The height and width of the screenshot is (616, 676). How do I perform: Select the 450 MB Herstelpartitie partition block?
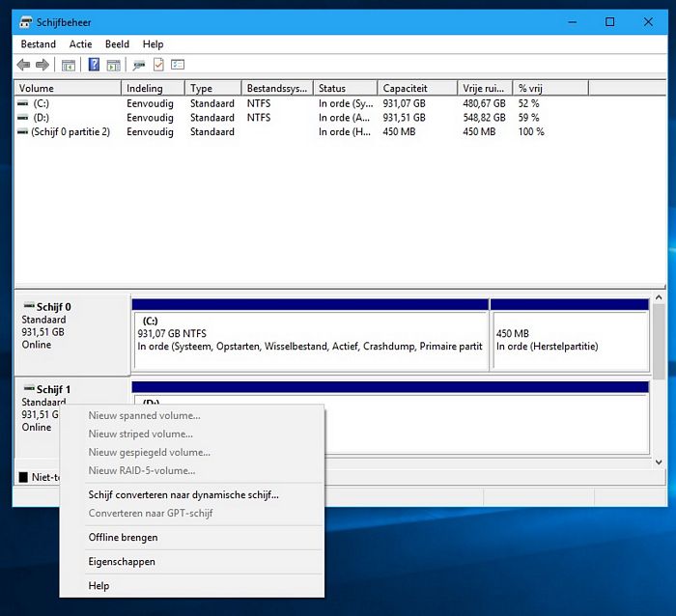pyautogui.click(x=569, y=340)
